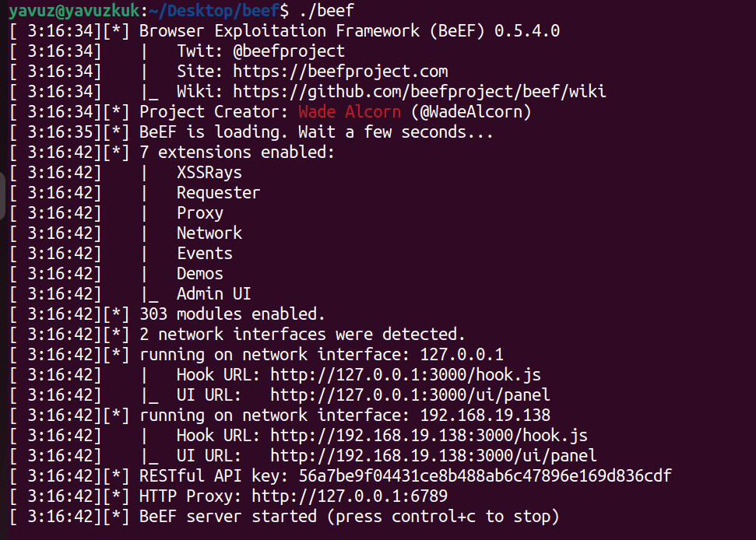Open the 127.0.0.1 ui/panel URL
This screenshot has height=540, width=756.
(410, 395)
